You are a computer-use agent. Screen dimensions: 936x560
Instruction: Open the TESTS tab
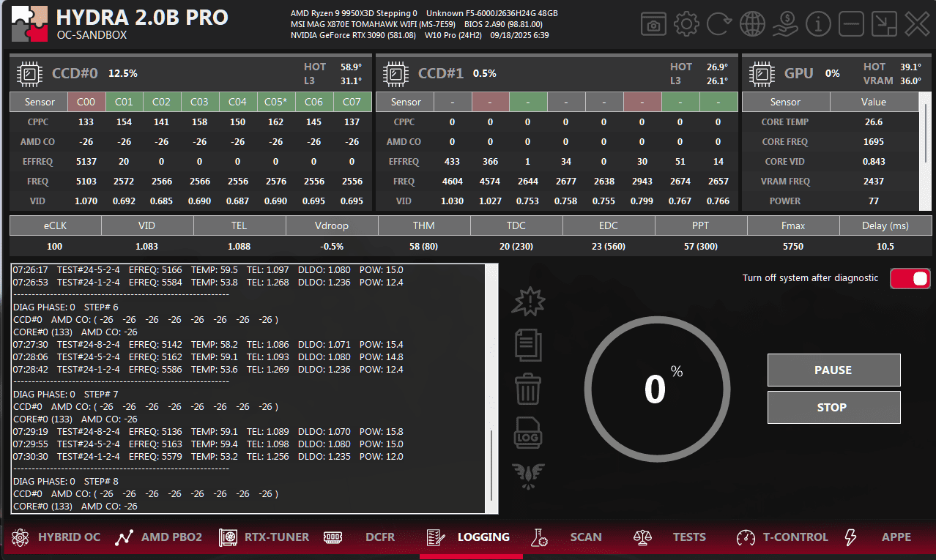[x=689, y=537]
